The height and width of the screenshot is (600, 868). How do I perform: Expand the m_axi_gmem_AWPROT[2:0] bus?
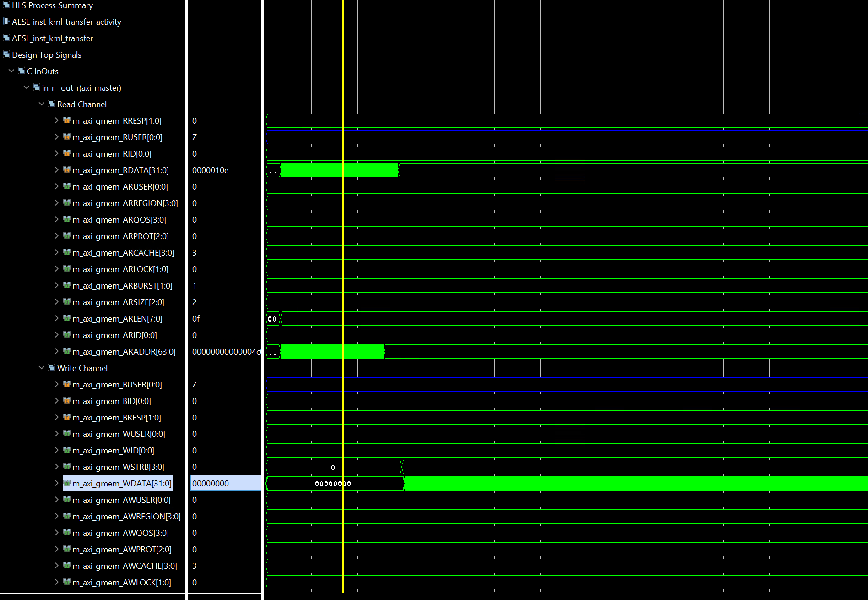click(x=57, y=549)
